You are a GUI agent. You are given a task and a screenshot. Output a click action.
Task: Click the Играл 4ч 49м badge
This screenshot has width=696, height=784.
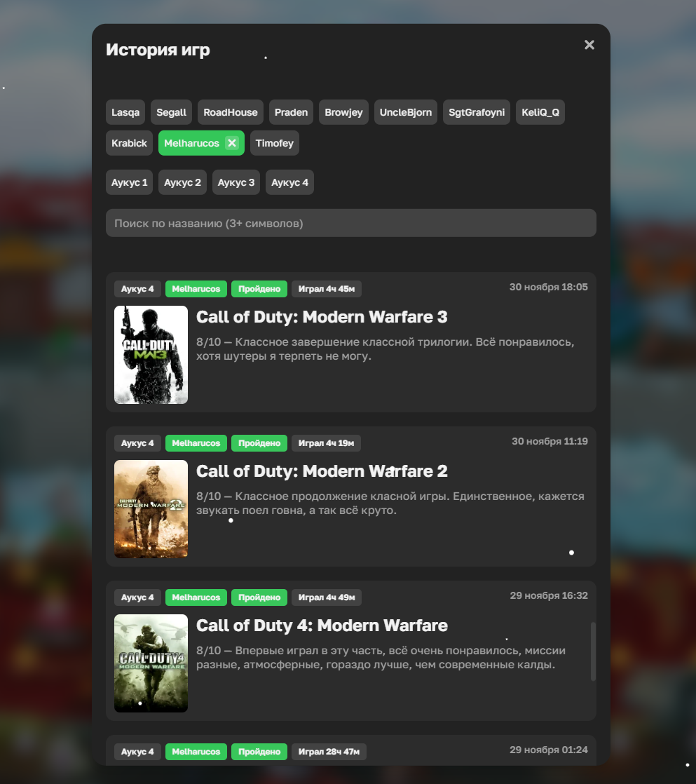(x=326, y=597)
